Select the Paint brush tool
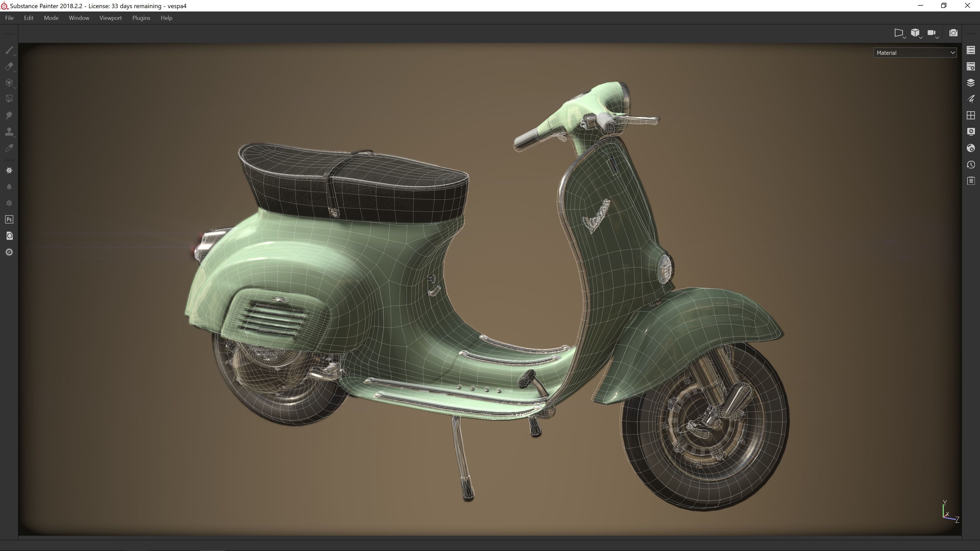This screenshot has width=980, height=551. [x=9, y=50]
